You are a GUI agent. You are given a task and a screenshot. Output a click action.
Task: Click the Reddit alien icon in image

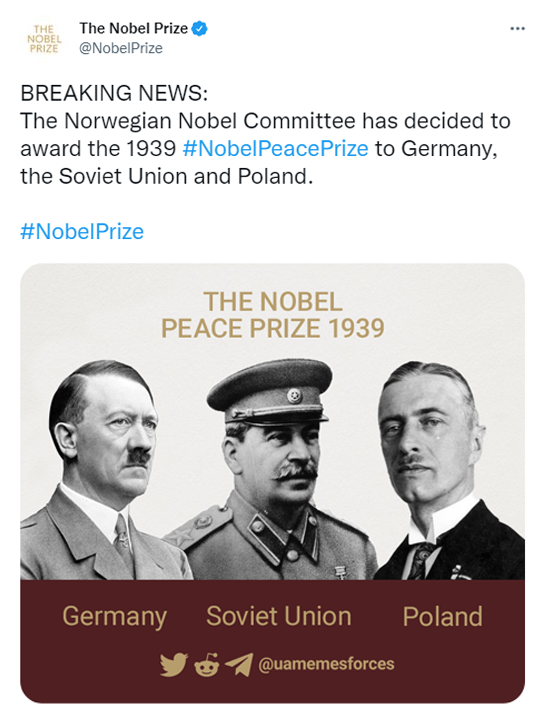tap(206, 665)
